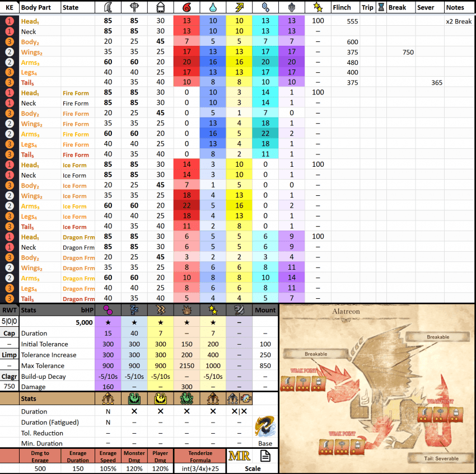Select the red fire element icon
The height and width of the screenshot is (474, 476).
click(x=186, y=7)
